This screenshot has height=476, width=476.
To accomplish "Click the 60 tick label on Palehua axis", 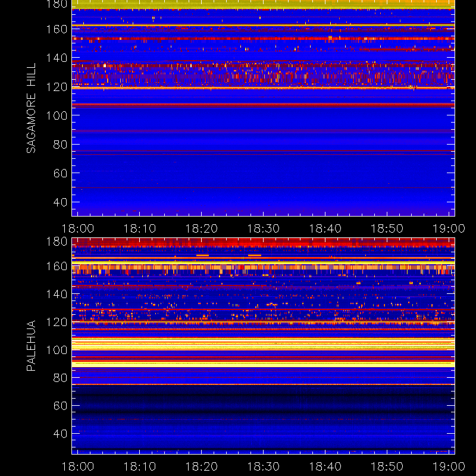I will [60, 406].
